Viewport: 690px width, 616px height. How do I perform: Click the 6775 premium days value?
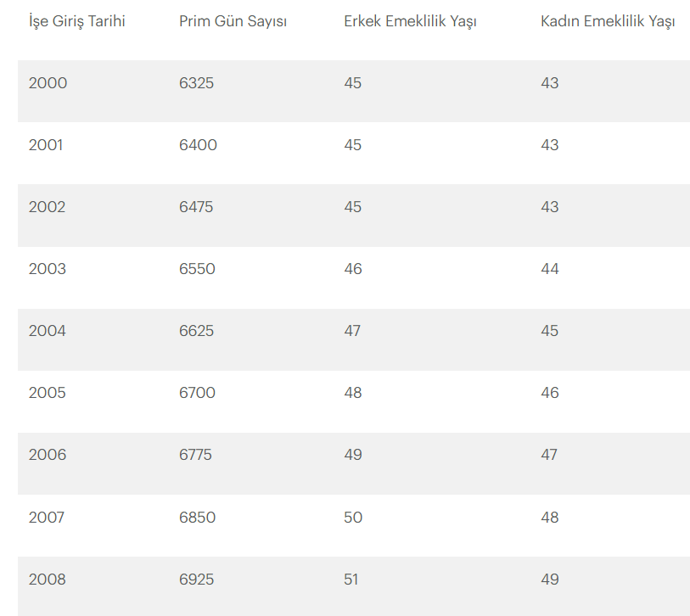(195, 455)
